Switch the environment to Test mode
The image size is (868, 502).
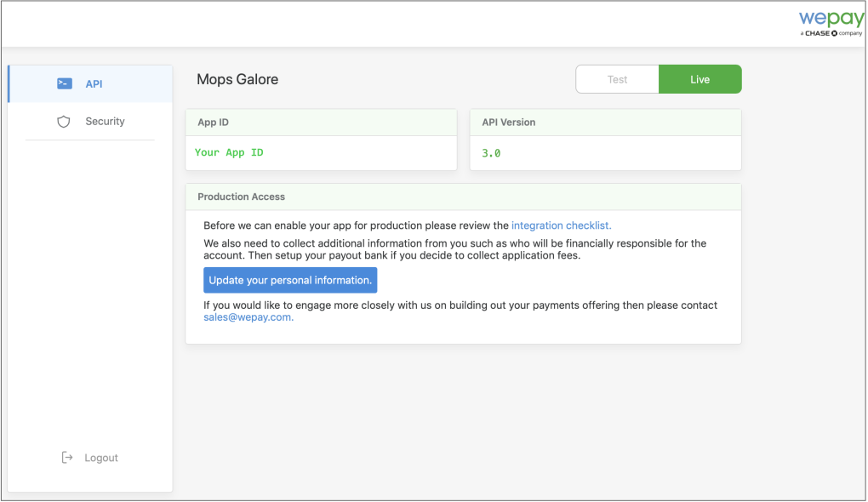(617, 79)
